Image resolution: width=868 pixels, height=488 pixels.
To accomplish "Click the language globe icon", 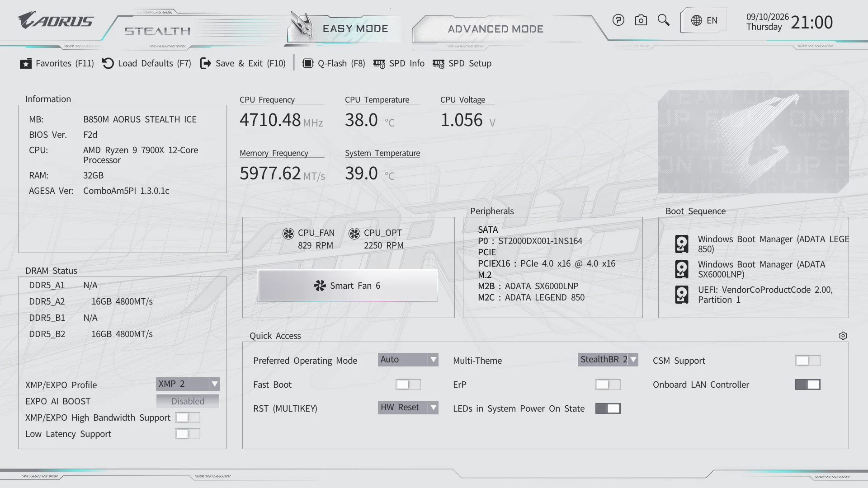I will click(x=696, y=20).
